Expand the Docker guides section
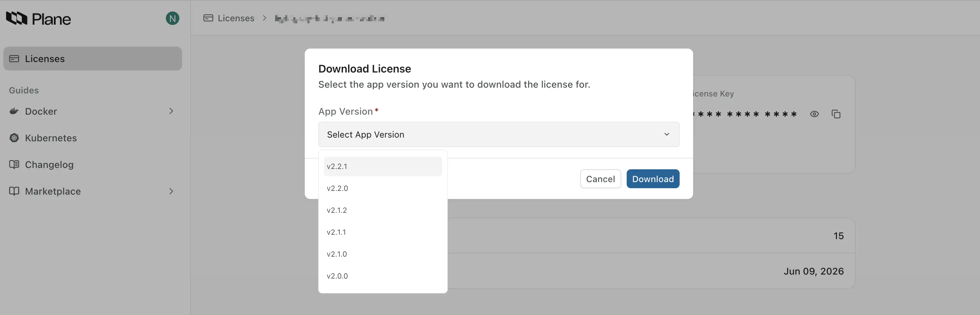Viewport: 980px width, 315px height. pyautogui.click(x=171, y=111)
